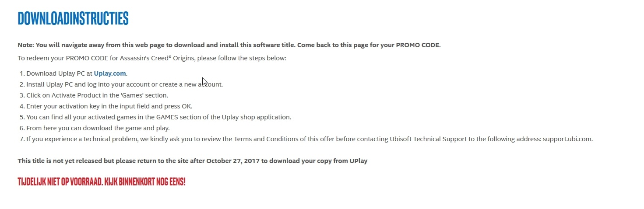Click the Downloadinstructies heading

pos(73,18)
